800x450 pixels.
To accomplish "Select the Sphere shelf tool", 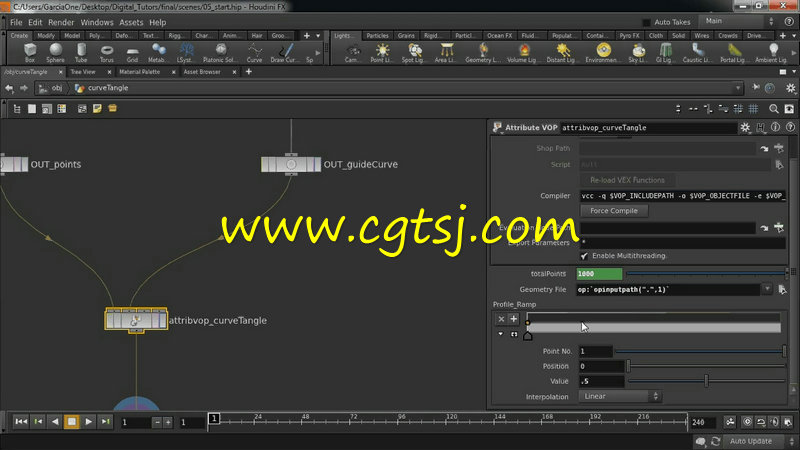I will pos(55,53).
